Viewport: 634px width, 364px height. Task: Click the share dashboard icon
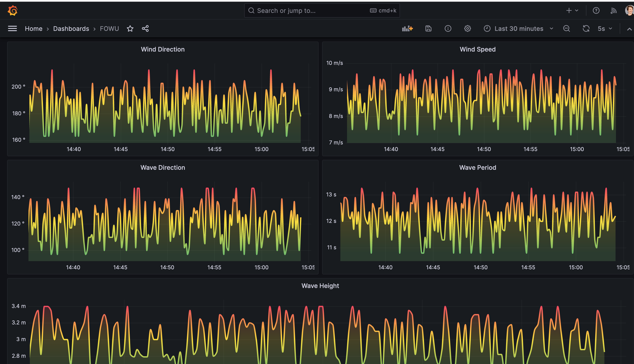(145, 28)
